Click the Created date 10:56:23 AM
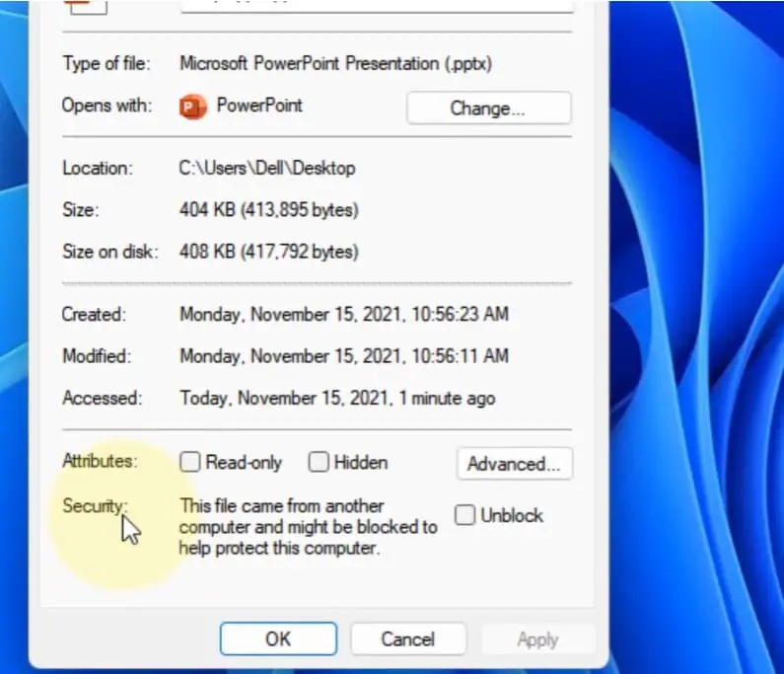The width and height of the screenshot is (784, 674). (343, 315)
